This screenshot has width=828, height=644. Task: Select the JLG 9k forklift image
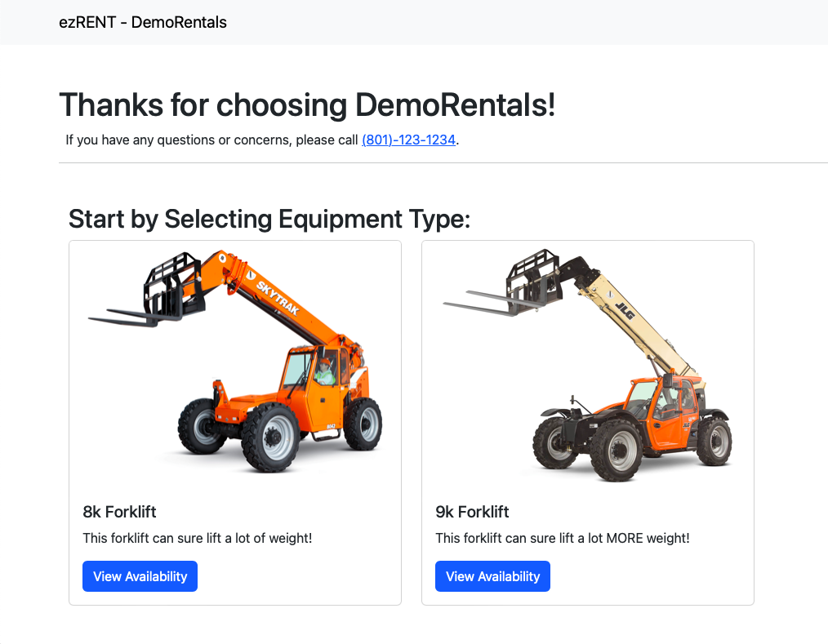[588, 366]
